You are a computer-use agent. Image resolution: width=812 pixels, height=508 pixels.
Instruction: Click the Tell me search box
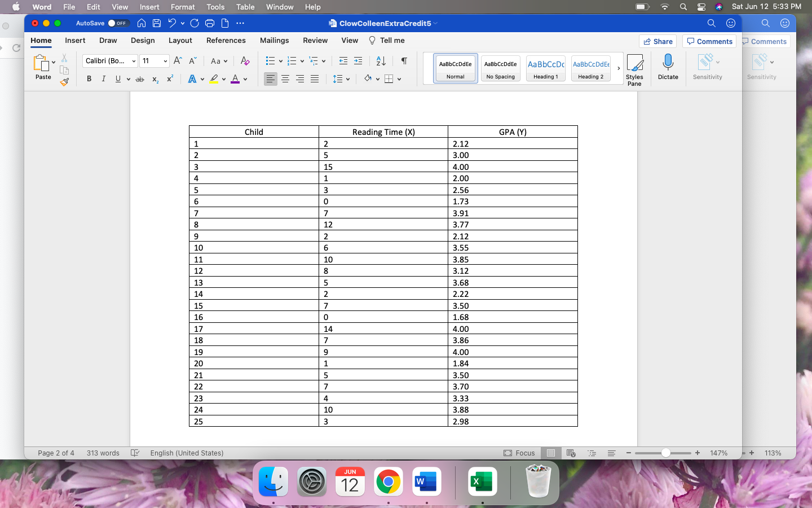click(x=387, y=41)
